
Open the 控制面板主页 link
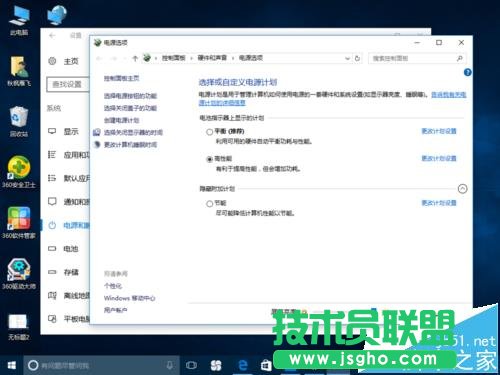click(121, 78)
